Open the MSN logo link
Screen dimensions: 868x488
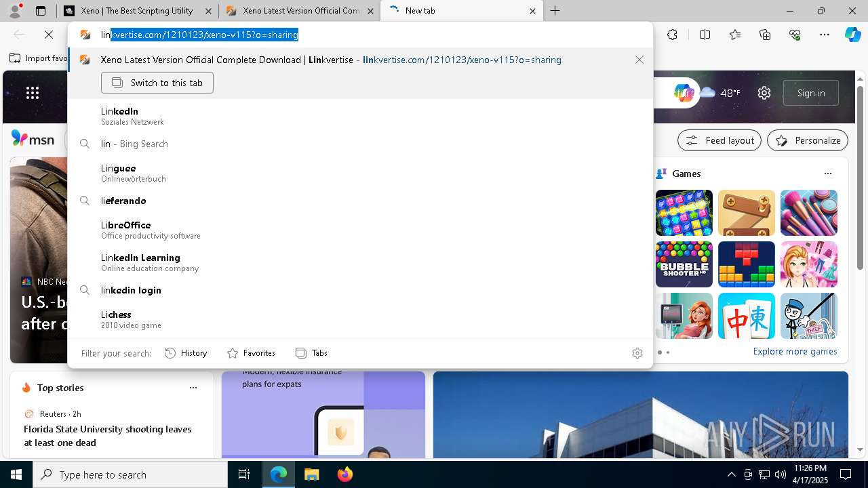(x=33, y=140)
